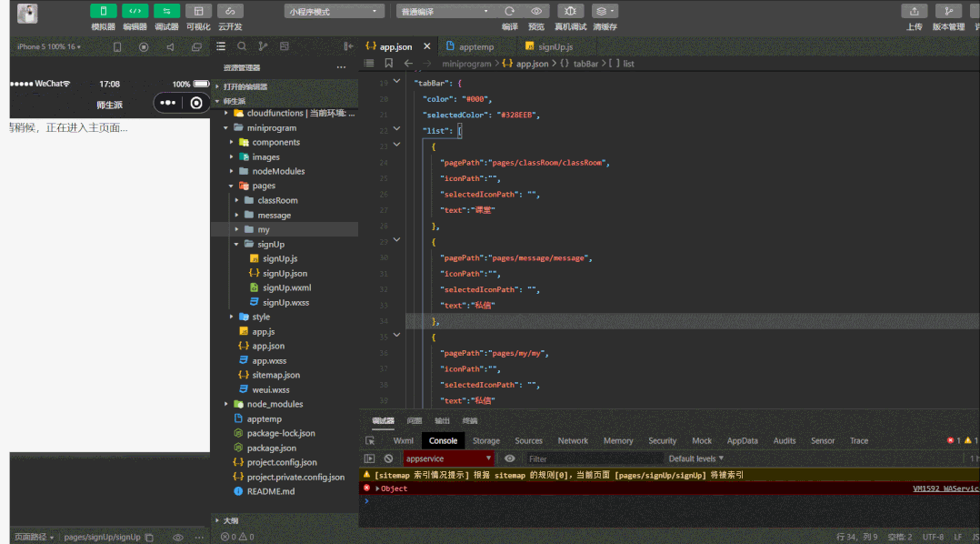Navigate back with editor arrow icon
980x544 pixels.
[408, 63]
